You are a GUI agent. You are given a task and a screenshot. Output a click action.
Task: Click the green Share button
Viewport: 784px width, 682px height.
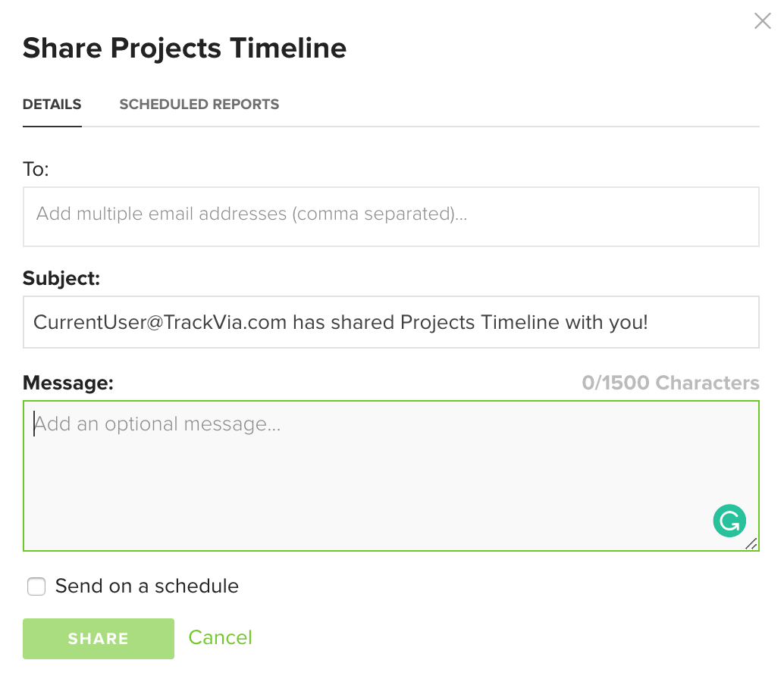tap(99, 639)
